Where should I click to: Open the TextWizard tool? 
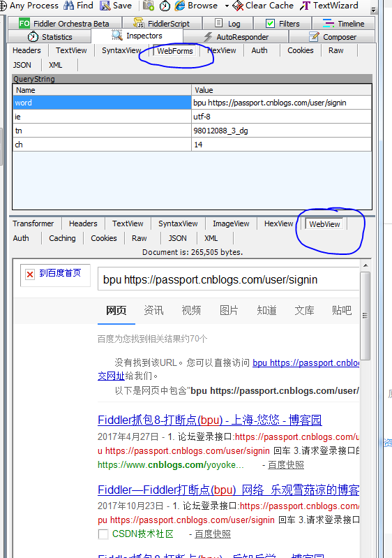tap(329, 6)
